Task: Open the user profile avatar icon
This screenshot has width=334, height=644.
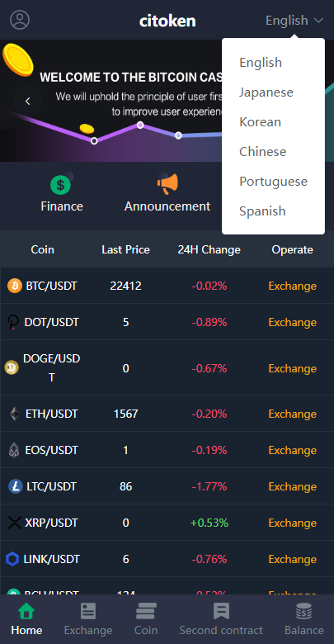Action: coord(20,20)
